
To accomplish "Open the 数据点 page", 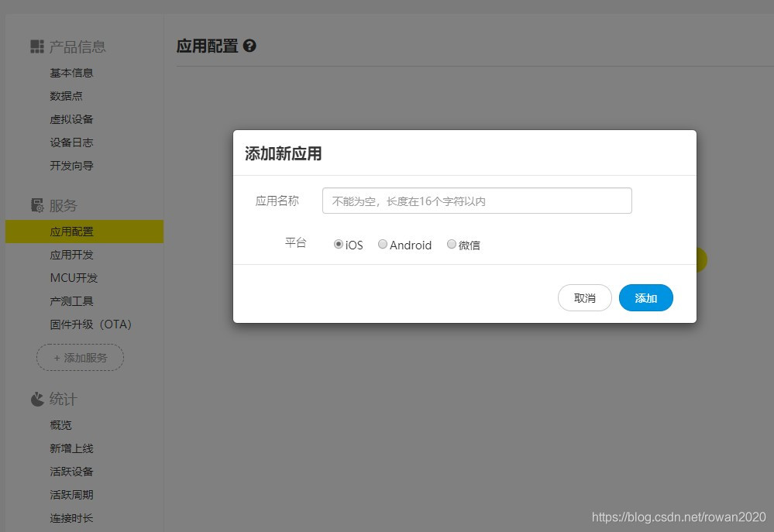I will pos(66,95).
